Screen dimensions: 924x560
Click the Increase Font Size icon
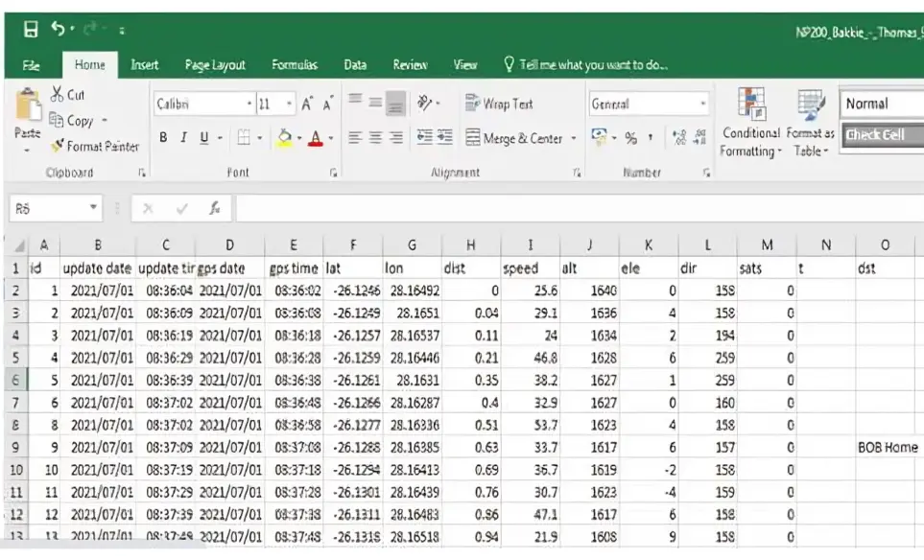click(x=308, y=104)
